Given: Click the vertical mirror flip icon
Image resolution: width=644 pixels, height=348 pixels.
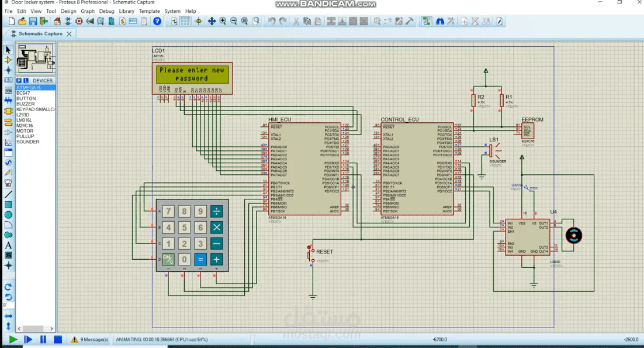Looking at the screenshot, I should tap(8, 326).
